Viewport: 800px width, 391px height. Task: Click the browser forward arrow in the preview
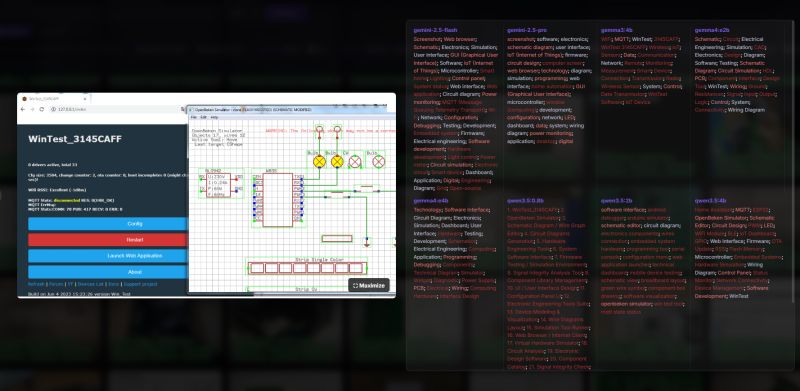pyautogui.click(x=32, y=109)
